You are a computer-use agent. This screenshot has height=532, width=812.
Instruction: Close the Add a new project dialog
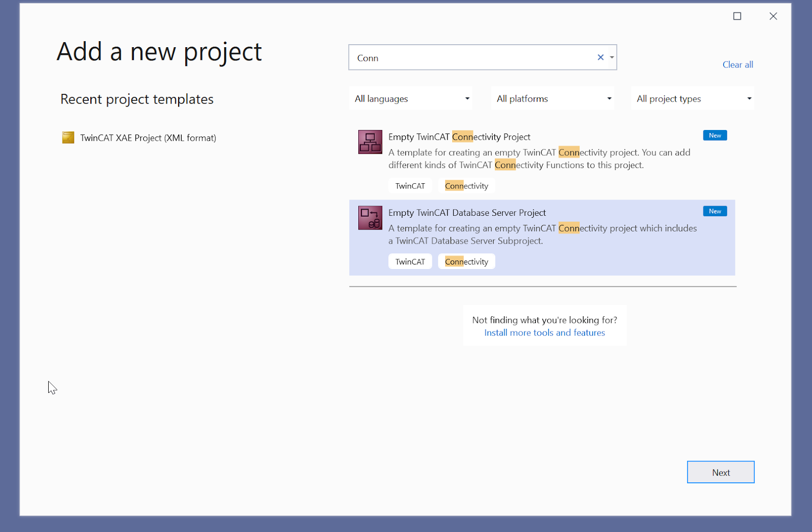(773, 16)
